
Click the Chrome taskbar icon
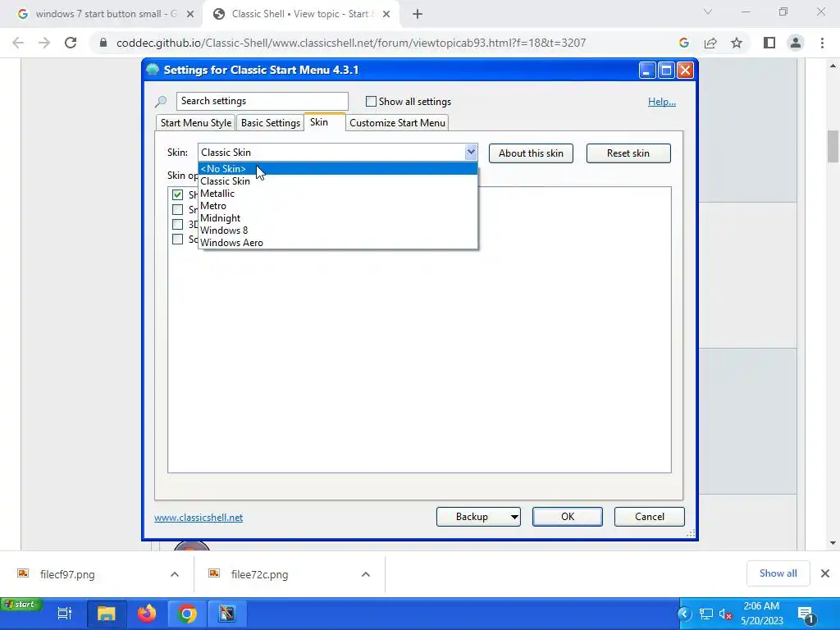point(187,614)
